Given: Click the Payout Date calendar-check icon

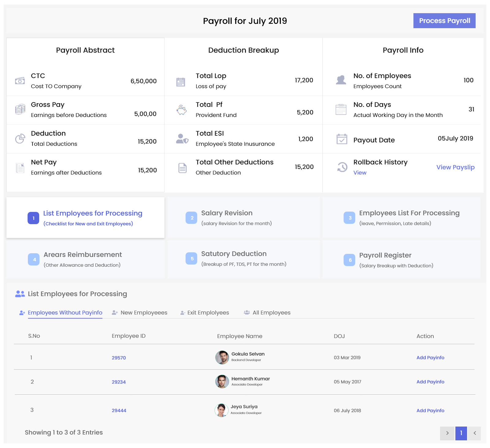Looking at the screenshot, I should click(x=342, y=139).
